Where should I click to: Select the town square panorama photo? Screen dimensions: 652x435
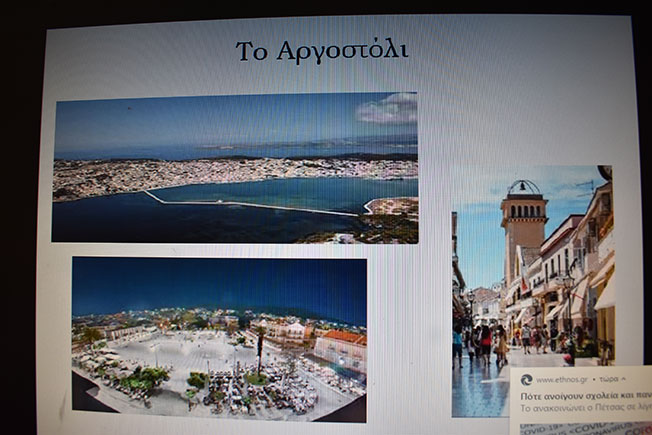pyautogui.click(x=218, y=339)
